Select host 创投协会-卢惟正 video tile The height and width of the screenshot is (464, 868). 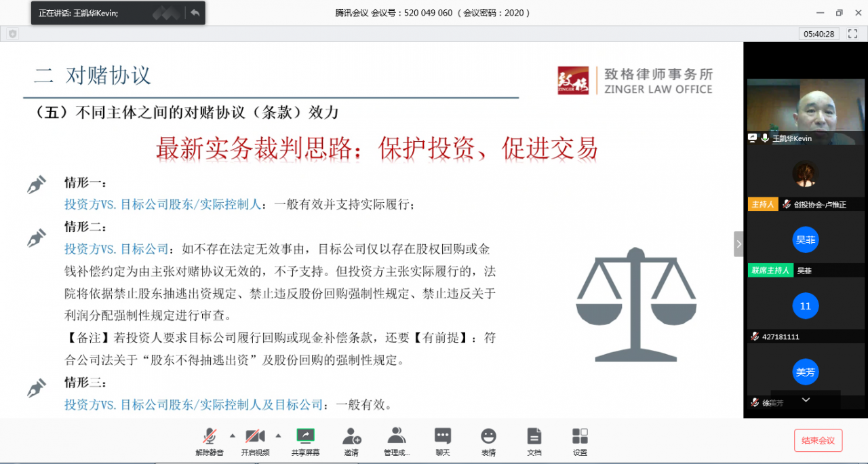click(806, 175)
